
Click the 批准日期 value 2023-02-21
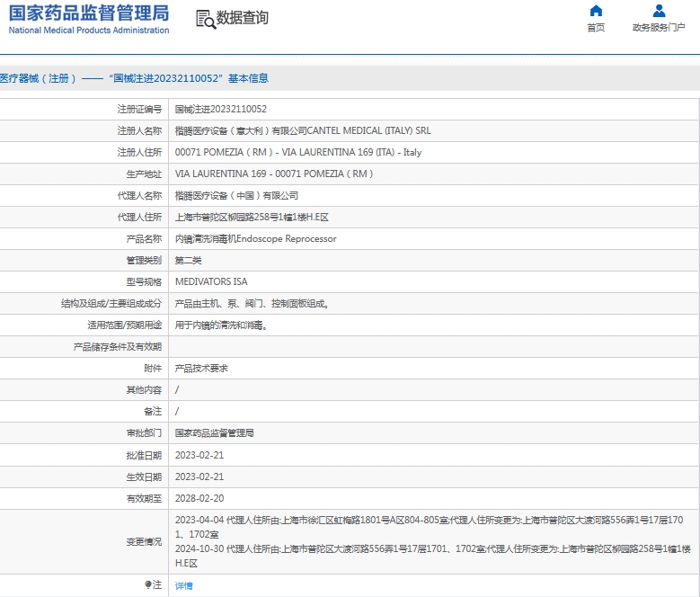coord(199,456)
